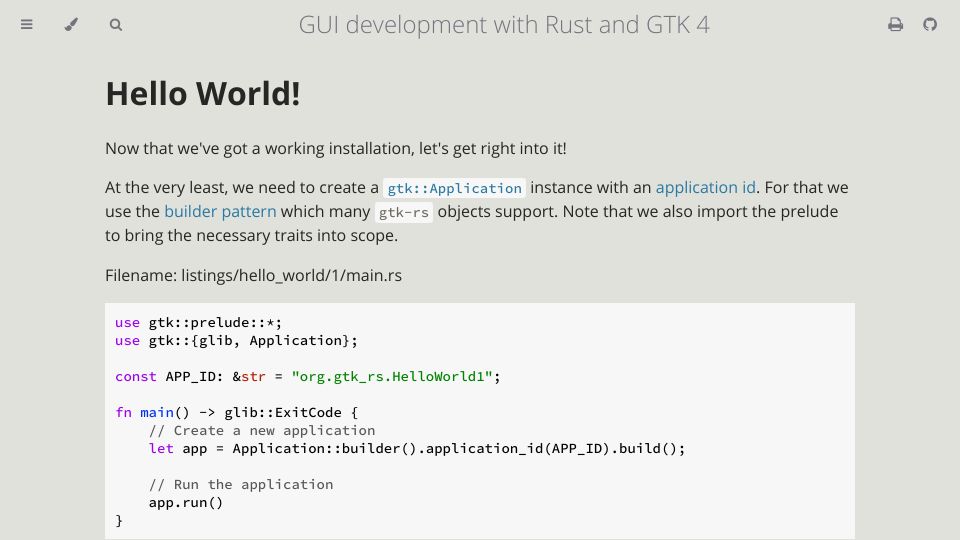Click the Hello World! heading
960x540 pixels.
[x=203, y=94]
